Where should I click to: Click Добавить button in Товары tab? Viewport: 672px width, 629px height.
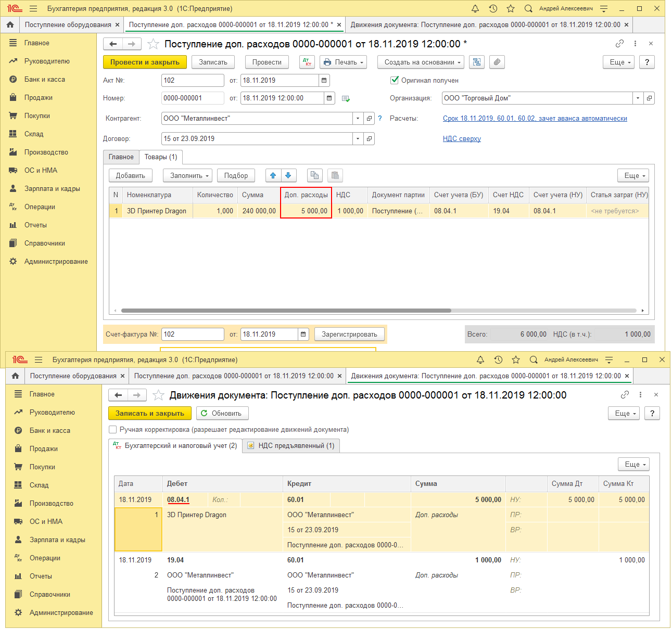(x=131, y=175)
